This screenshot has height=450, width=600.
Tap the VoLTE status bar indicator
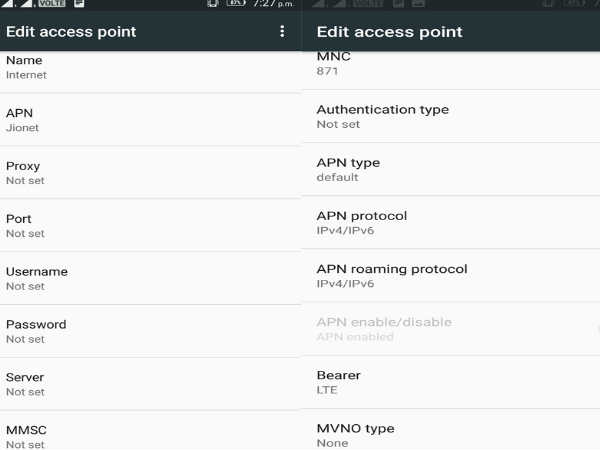[52, 3]
